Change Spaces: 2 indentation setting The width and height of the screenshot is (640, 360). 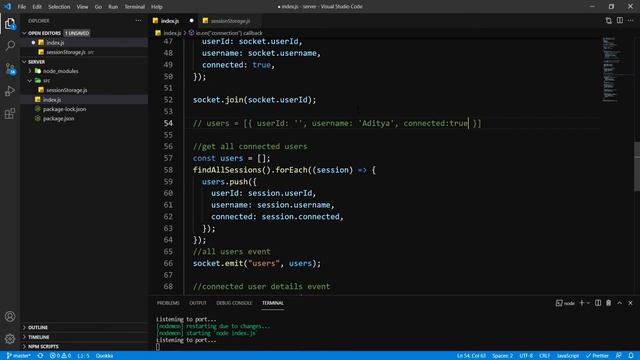502,356
